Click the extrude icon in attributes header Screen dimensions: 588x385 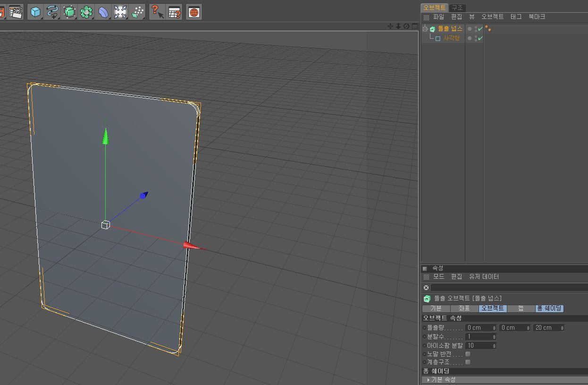click(427, 299)
